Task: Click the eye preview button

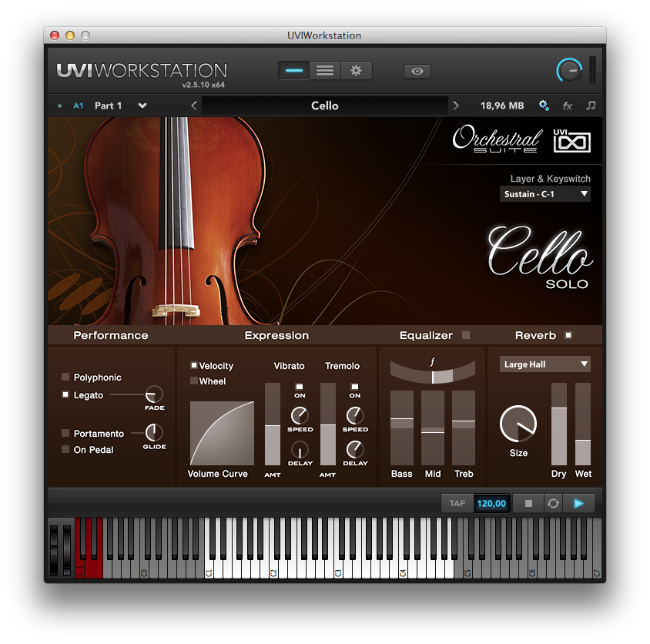Action: pyautogui.click(x=417, y=72)
